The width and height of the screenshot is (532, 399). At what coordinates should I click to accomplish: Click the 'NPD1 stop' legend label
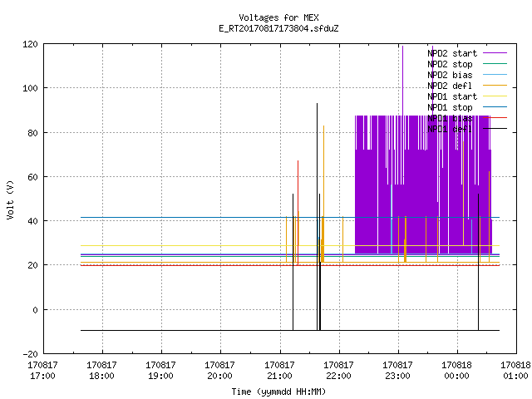pos(450,107)
